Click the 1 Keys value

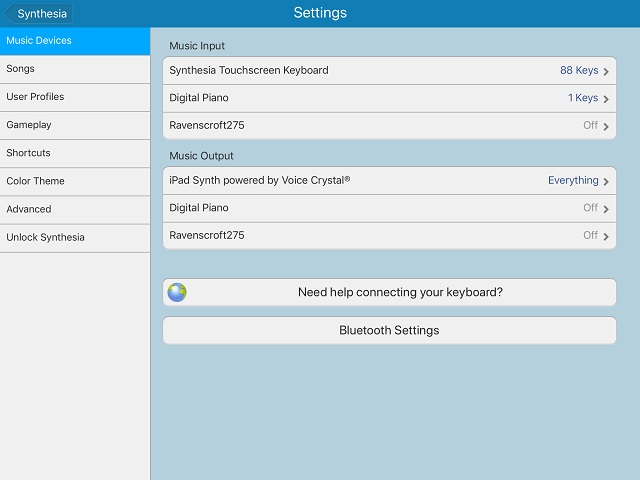tap(583, 98)
